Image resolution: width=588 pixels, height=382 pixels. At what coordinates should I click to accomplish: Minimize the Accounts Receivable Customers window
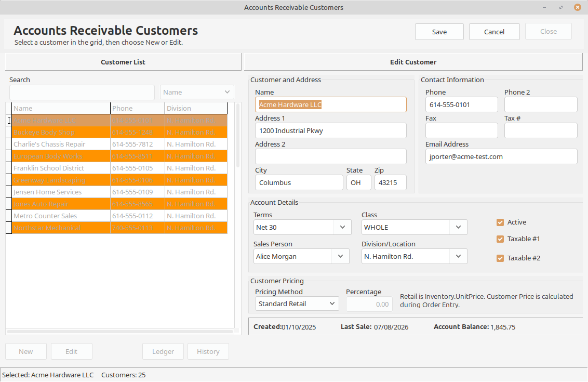544,7
